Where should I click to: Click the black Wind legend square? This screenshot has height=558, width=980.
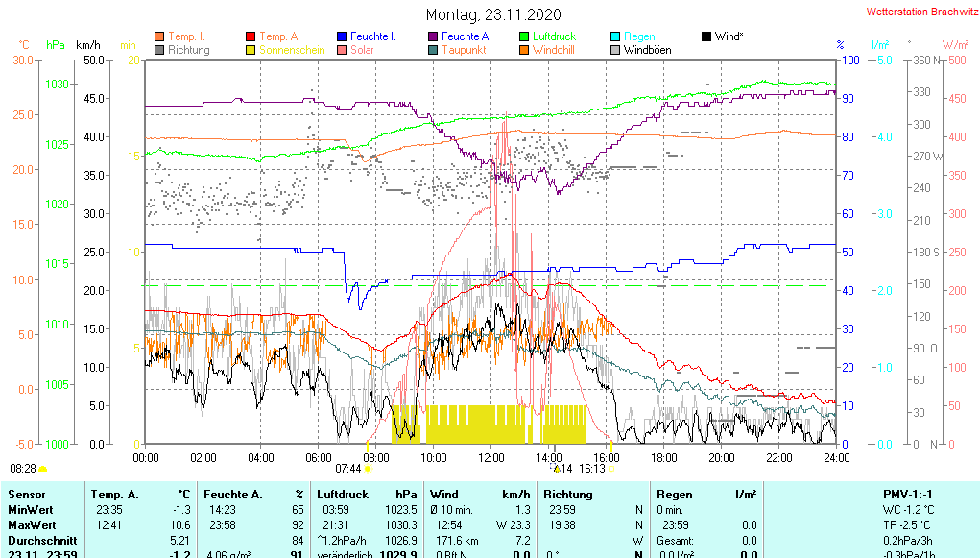coord(706,36)
